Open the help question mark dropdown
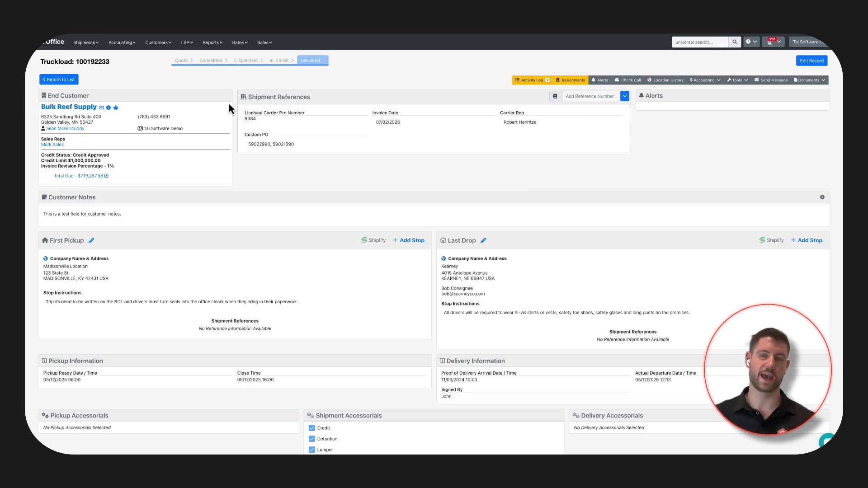The width and height of the screenshot is (868, 488). [x=751, y=42]
